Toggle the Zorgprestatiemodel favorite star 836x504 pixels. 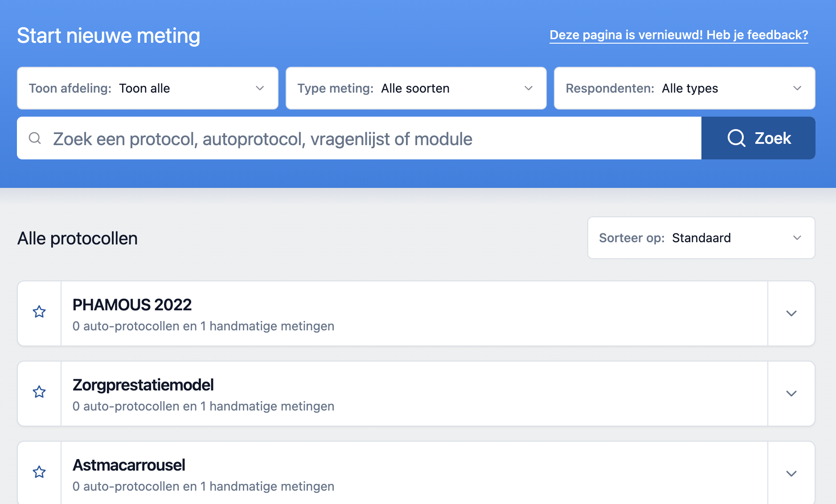coord(39,392)
